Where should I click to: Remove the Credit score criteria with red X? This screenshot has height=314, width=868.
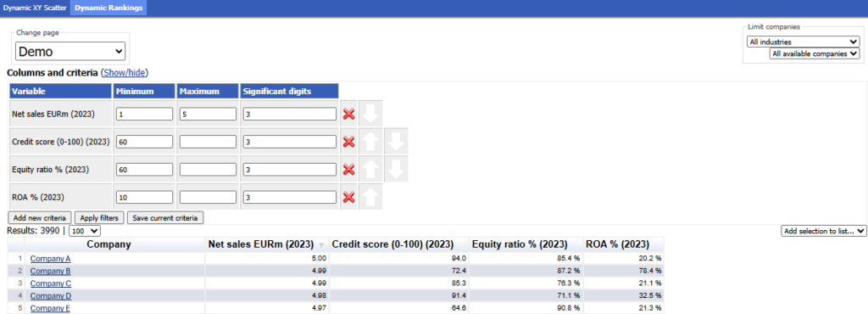coord(348,142)
